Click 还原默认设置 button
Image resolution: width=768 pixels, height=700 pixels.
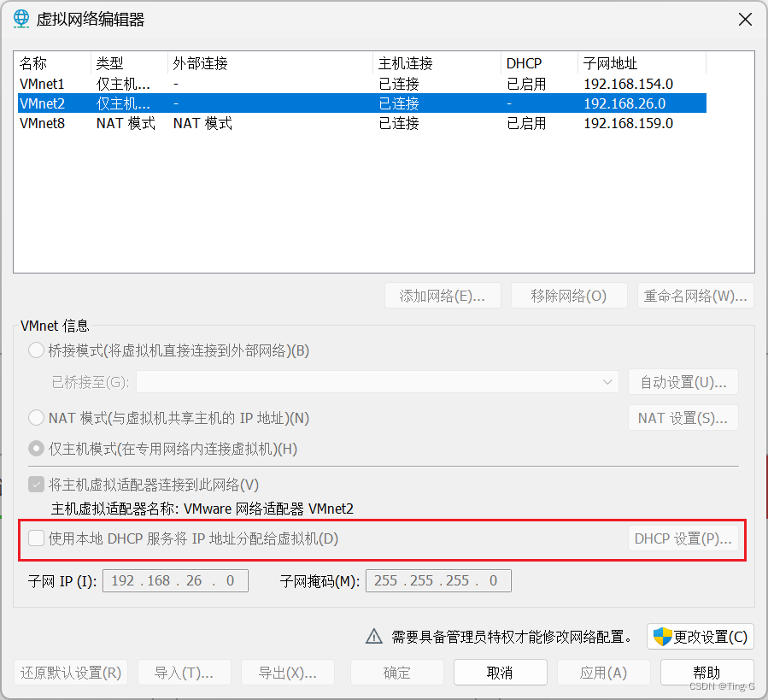tap(70, 672)
